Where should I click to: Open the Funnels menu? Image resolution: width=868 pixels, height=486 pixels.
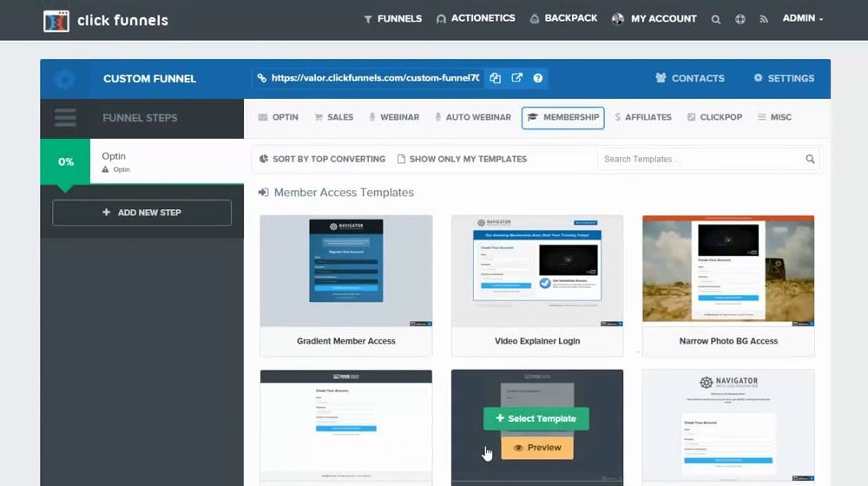(392, 19)
